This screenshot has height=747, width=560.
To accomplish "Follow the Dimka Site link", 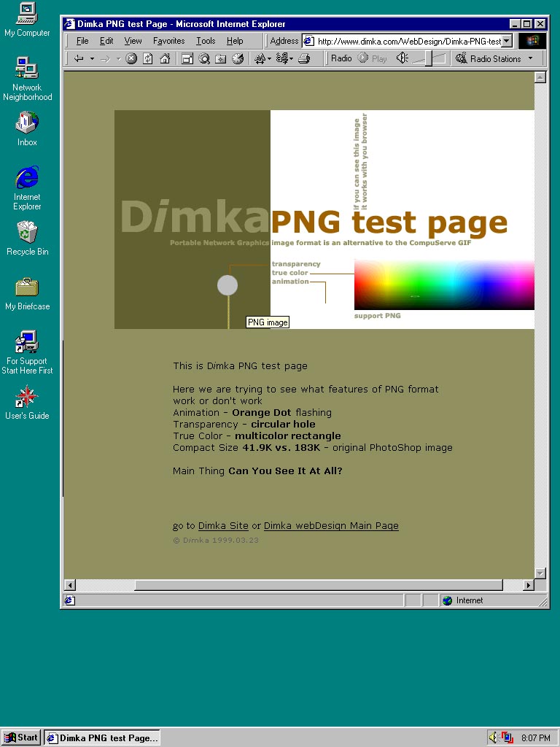I will tap(223, 525).
